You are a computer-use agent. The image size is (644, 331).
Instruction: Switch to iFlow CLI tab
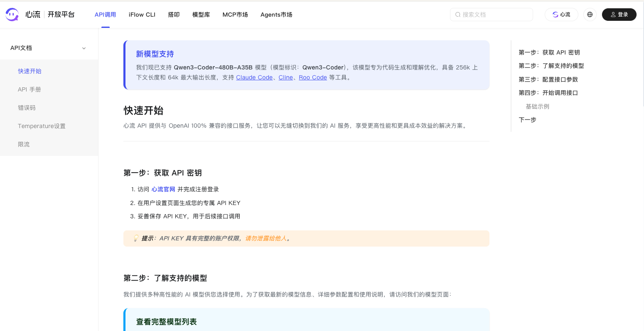[x=142, y=15]
